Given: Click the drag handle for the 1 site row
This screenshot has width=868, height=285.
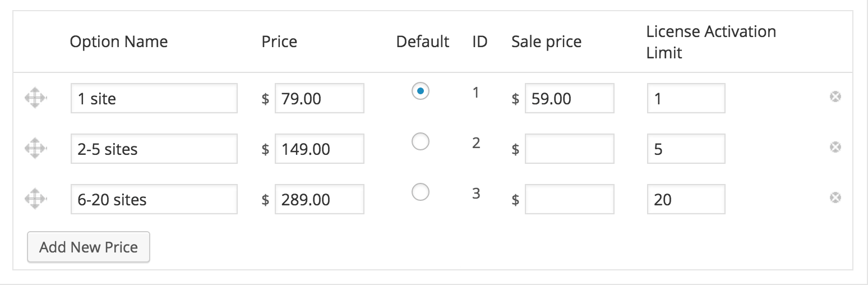Looking at the screenshot, I should [35, 98].
